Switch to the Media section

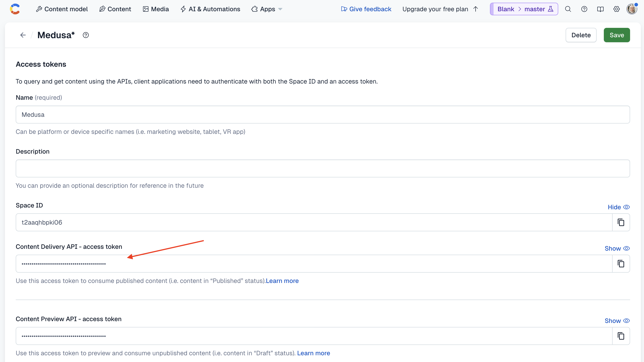tap(156, 9)
